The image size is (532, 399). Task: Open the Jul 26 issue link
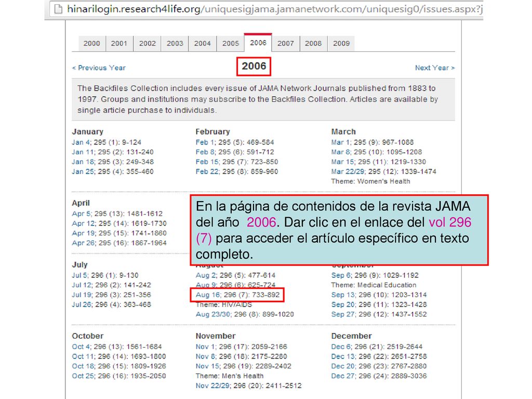click(82, 305)
